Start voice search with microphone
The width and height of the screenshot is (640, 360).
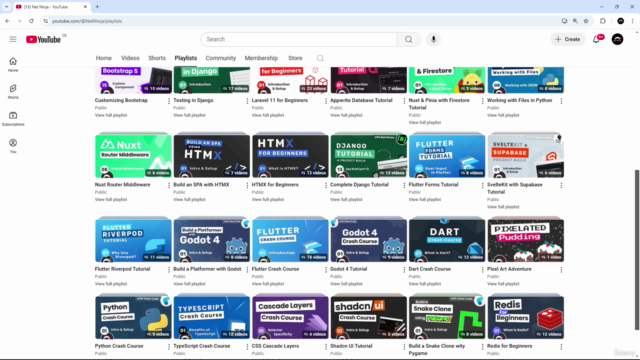coord(433,39)
